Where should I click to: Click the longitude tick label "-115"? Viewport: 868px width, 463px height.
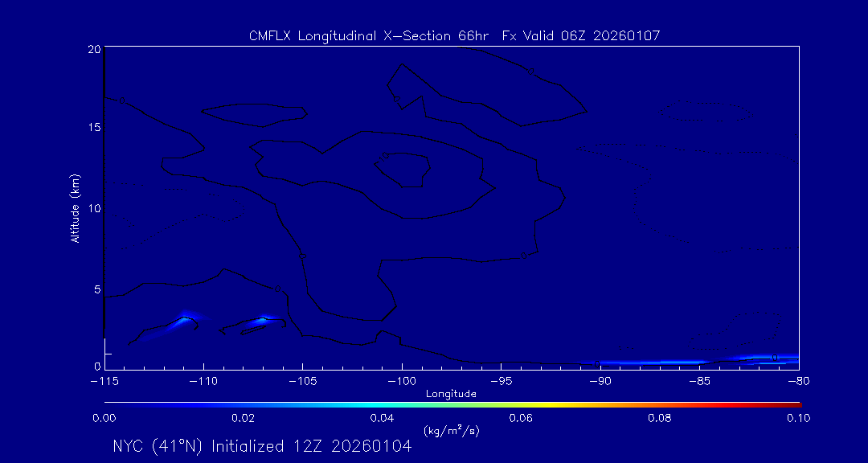[104, 382]
